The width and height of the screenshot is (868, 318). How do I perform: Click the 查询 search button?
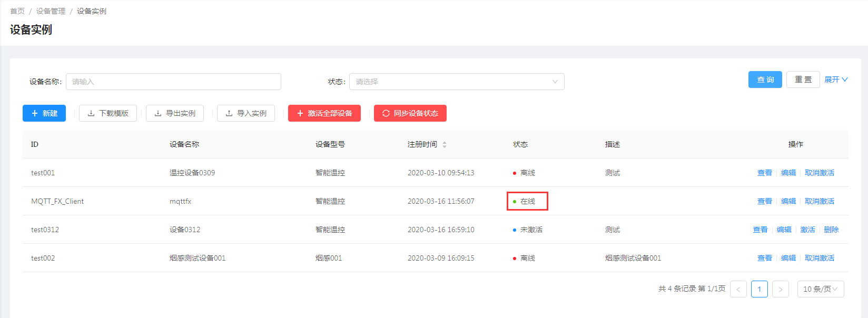(765, 79)
